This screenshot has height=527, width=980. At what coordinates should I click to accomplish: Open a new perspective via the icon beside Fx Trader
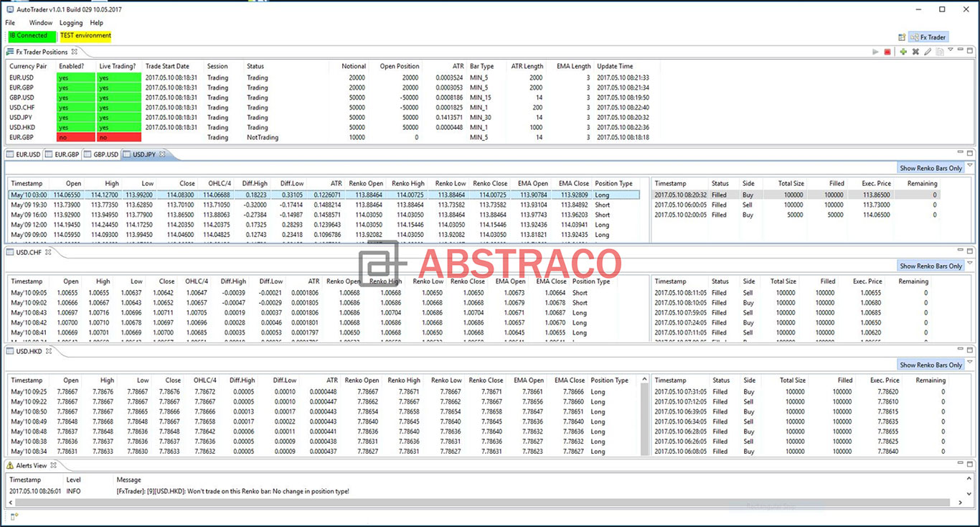[902, 37]
